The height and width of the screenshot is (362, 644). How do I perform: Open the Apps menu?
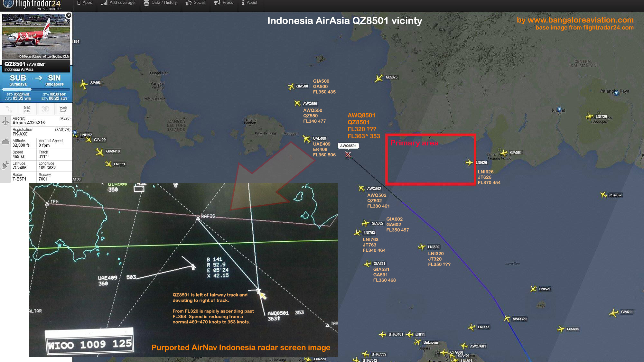[x=85, y=3]
